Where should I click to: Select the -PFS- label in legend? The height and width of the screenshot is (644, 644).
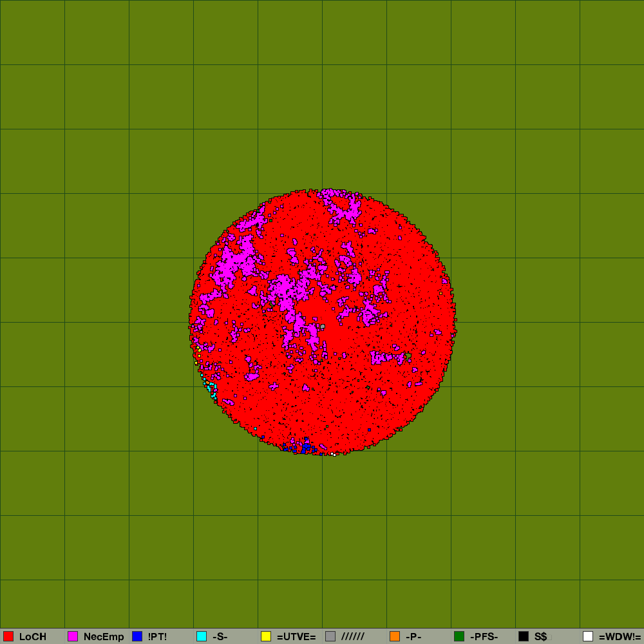[484, 637]
